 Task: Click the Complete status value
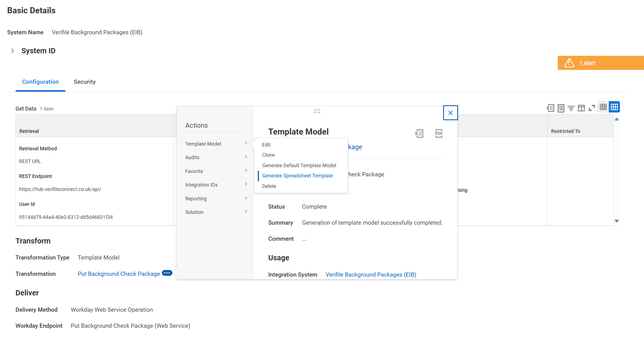click(314, 206)
